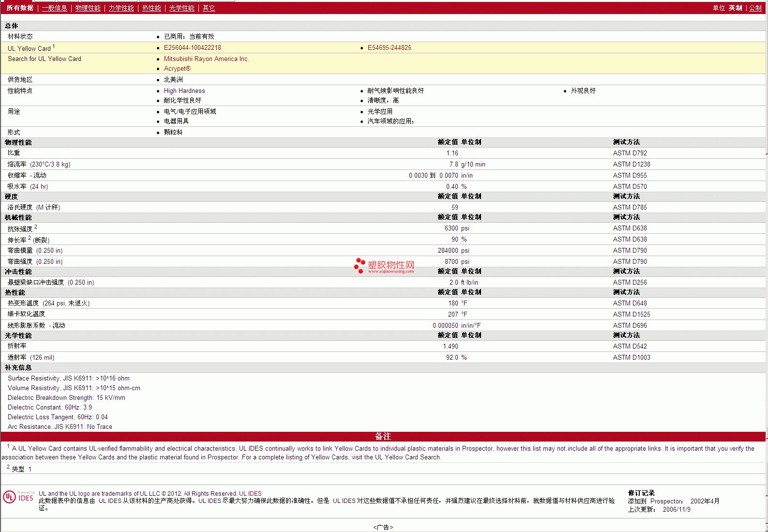Screen dimensions: 768x532
Task: Click the 弯曲强度 value 8700 psi
Action: 457,262
